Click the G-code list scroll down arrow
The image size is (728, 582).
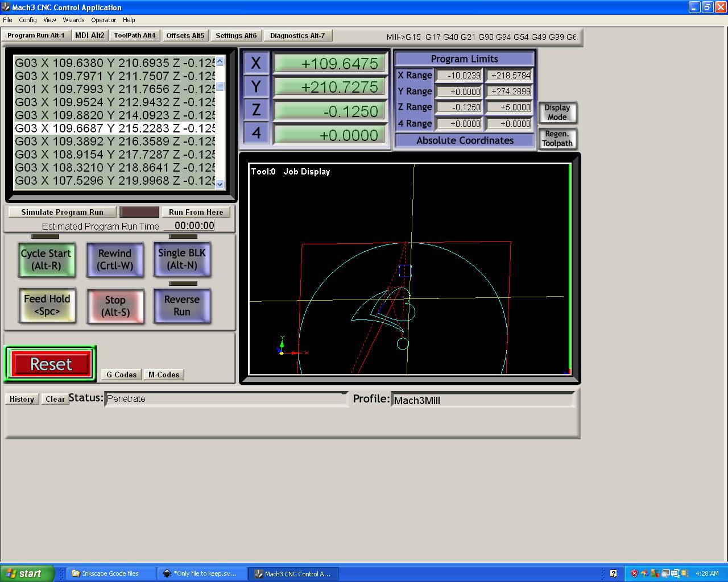tap(220, 184)
